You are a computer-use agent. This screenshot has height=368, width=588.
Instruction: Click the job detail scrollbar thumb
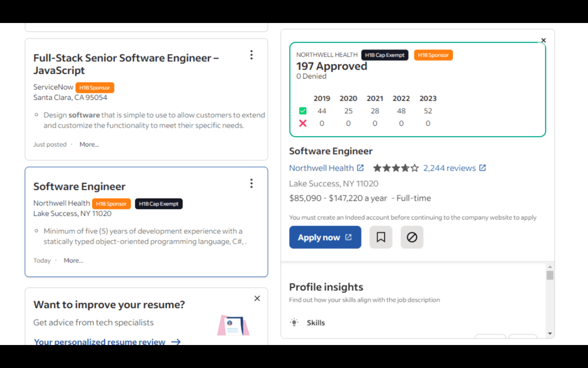[550, 275]
